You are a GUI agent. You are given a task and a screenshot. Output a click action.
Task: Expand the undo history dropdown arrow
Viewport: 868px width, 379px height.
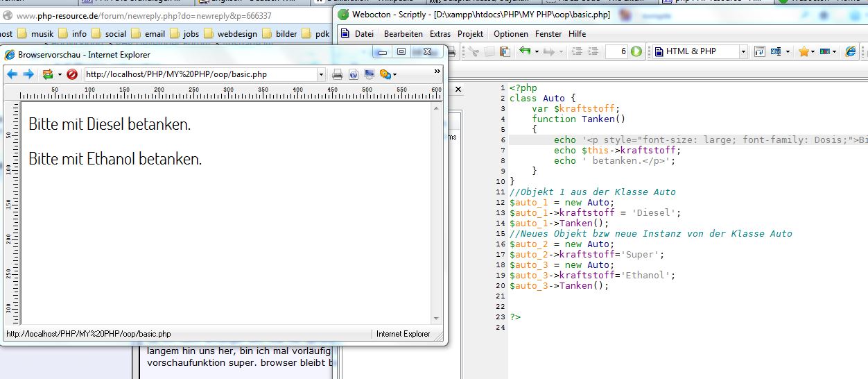point(536,51)
